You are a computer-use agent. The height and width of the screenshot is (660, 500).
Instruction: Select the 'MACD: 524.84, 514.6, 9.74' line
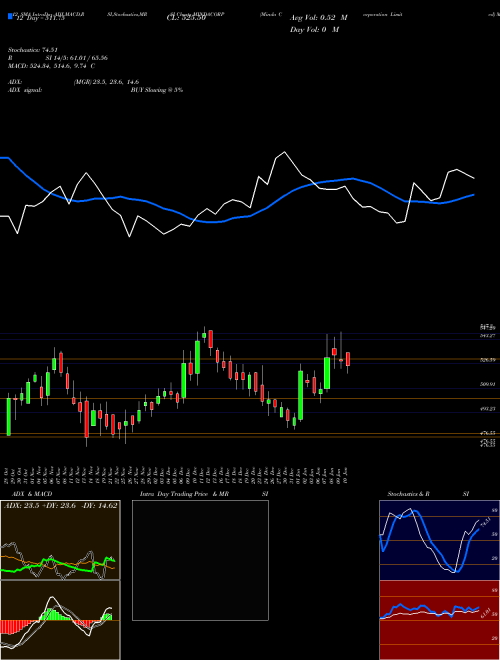pyautogui.click(x=48, y=66)
